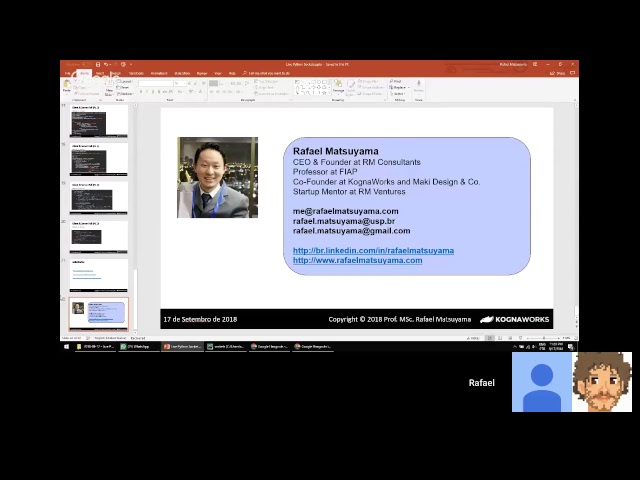640x480 pixels.
Task: Toggle text Shadow formatting
Action: [159, 92]
